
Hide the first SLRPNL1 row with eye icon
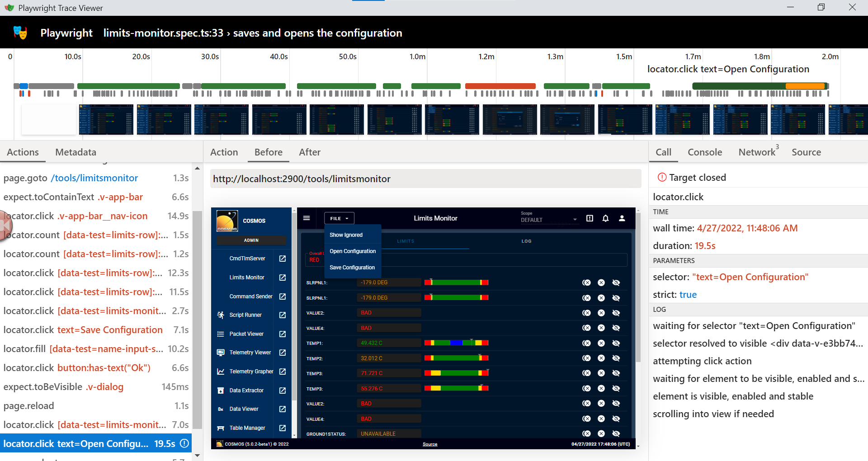click(616, 282)
